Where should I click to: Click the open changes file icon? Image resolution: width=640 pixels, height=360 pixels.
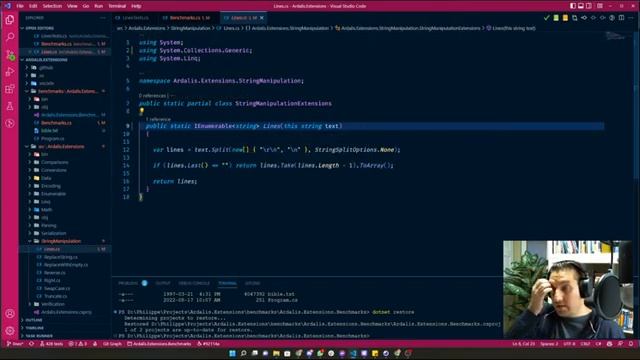(x=575, y=18)
